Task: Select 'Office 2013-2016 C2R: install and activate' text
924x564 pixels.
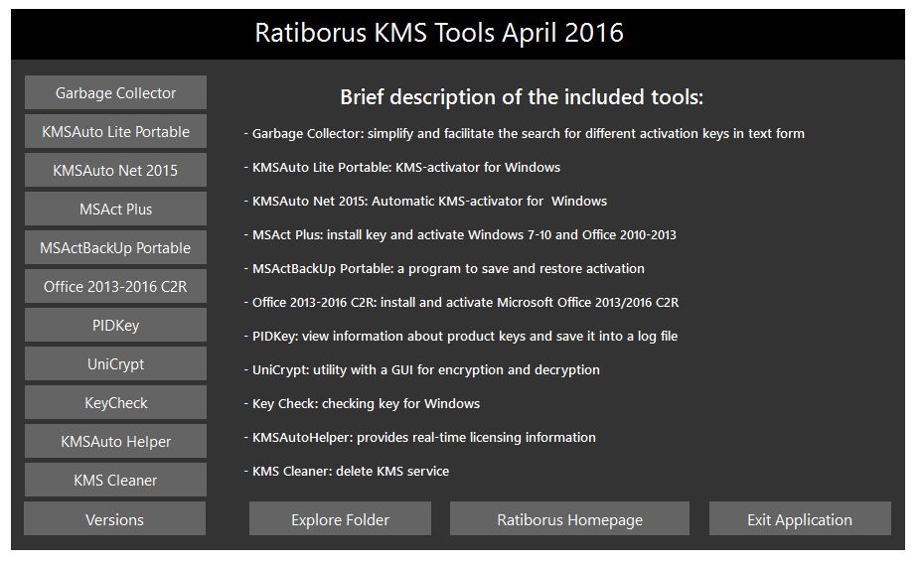Action: pyautogui.click(x=461, y=303)
